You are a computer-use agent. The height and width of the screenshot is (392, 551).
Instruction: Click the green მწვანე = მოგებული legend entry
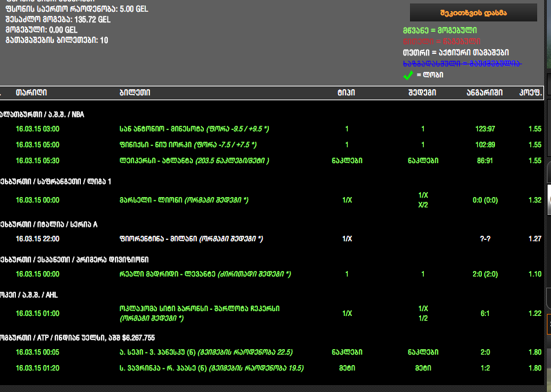(x=440, y=30)
